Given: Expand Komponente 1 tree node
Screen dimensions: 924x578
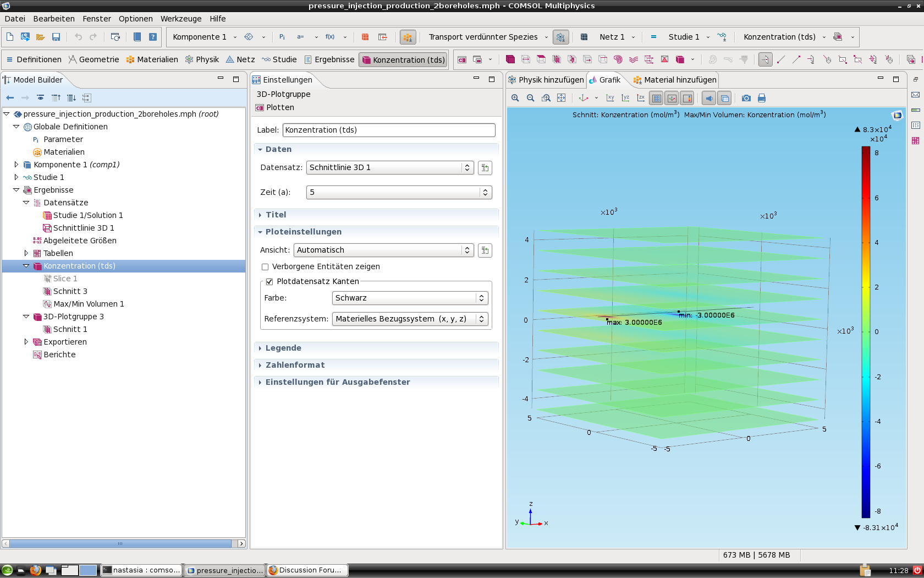Looking at the screenshot, I should coord(16,165).
